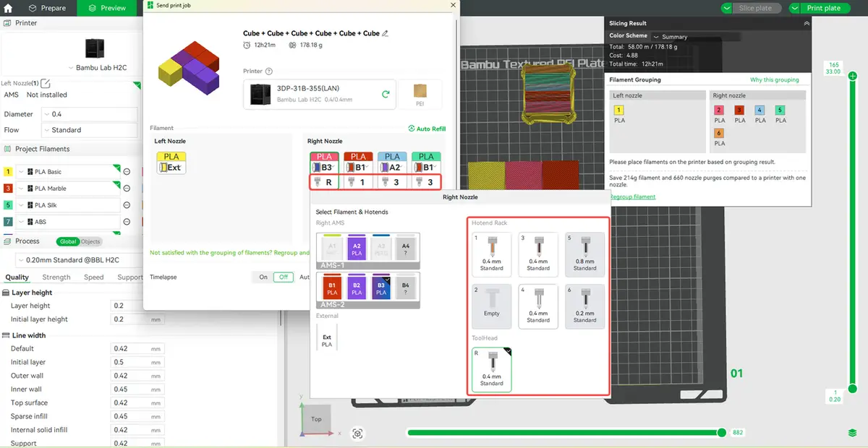868x448 pixels.
Task: Edit Left Nozzle settings icon
Action: [46, 83]
